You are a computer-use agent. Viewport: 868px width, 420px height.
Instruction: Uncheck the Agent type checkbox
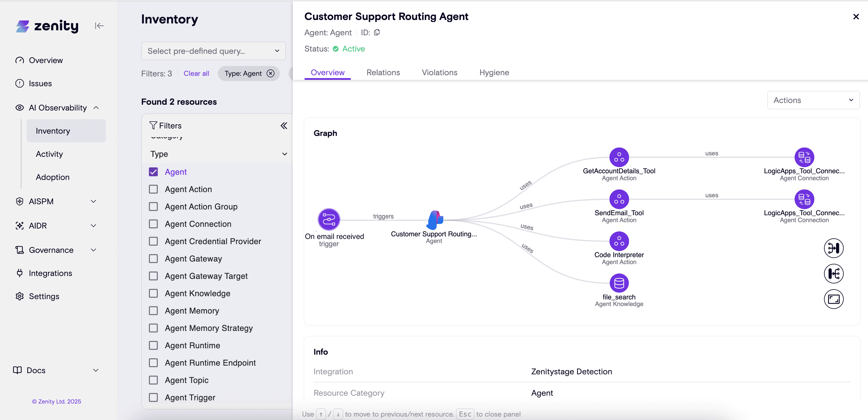point(153,172)
